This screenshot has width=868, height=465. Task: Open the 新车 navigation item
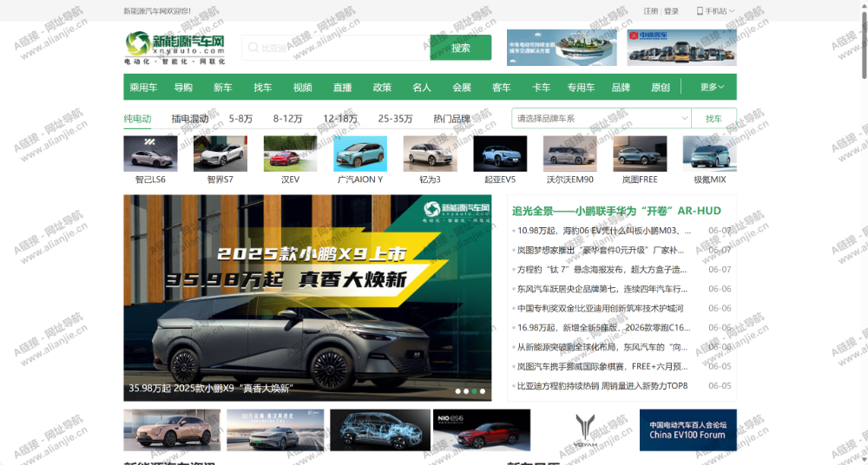click(x=223, y=87)
